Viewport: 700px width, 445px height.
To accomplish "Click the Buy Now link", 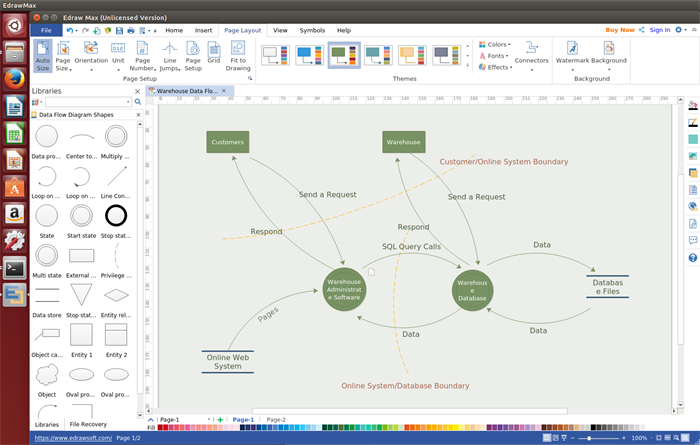I will (x=620, y=30).
